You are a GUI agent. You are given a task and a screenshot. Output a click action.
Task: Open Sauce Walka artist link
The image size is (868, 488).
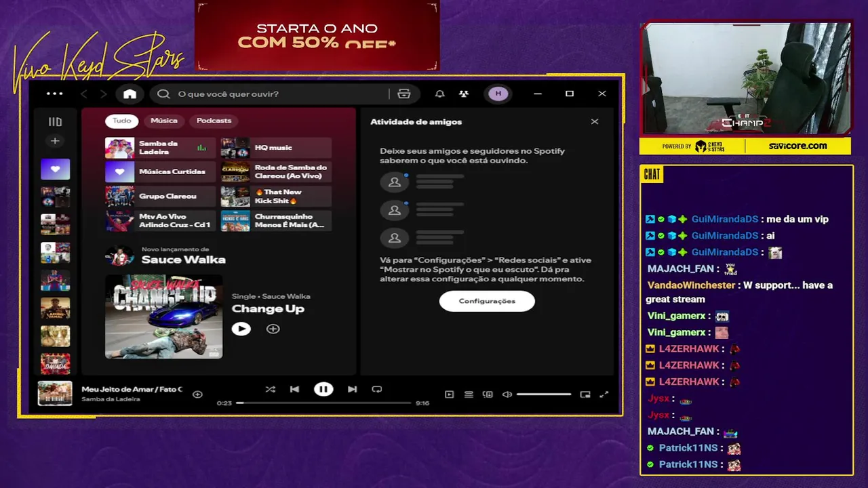pos(183,260)
